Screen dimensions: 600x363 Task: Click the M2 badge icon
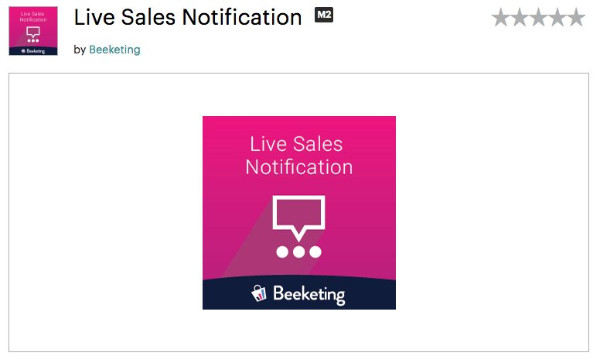click(324, 15)
